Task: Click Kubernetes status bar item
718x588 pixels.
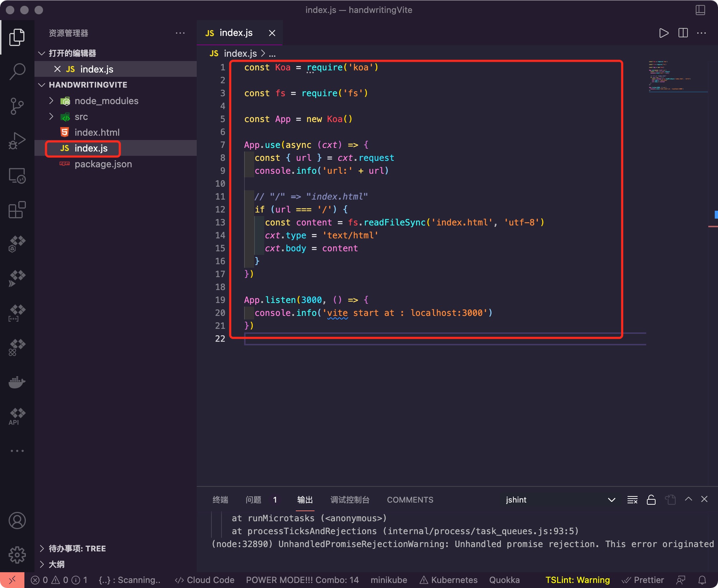Action: pos(449,580)
